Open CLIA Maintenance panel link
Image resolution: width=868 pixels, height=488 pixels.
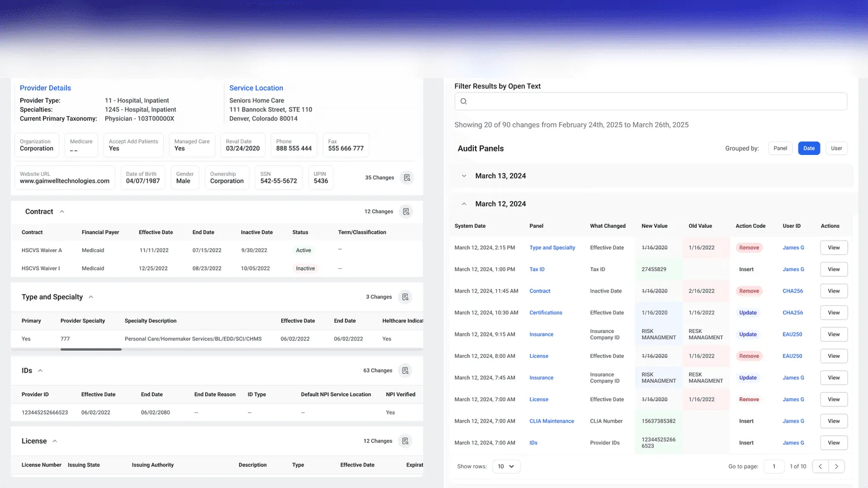[x=551, y=421]
